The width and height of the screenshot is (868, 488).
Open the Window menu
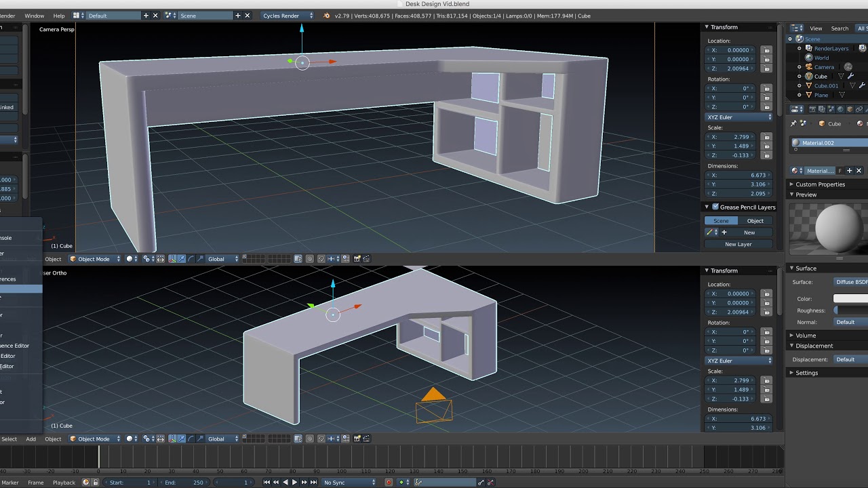tap(34, 16)
